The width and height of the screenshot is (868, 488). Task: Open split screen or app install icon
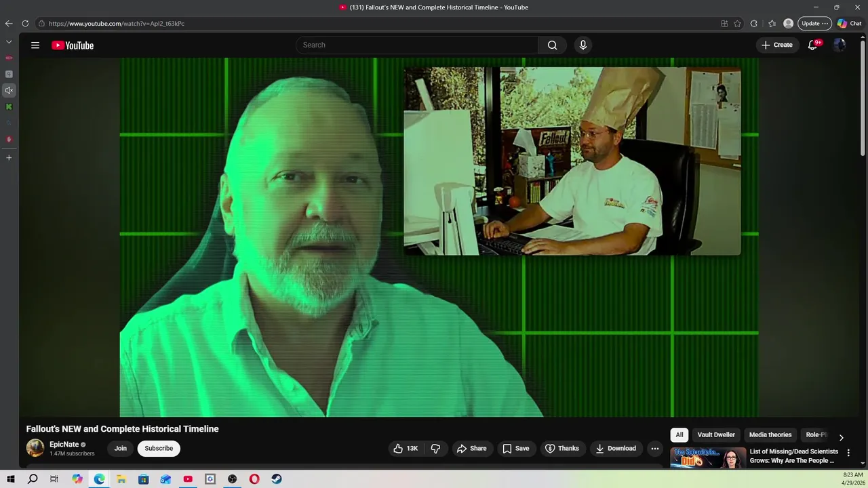(724, 23)
